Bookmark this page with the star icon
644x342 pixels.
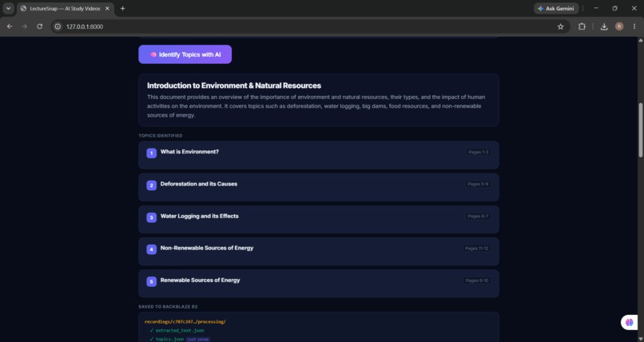(561, 26)
